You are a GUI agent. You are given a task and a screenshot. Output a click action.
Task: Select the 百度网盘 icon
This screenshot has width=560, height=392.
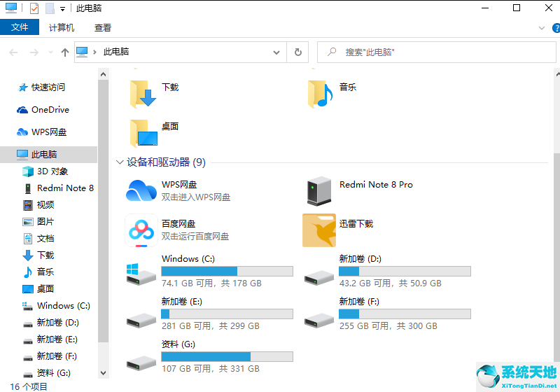[x=141, y=230]
